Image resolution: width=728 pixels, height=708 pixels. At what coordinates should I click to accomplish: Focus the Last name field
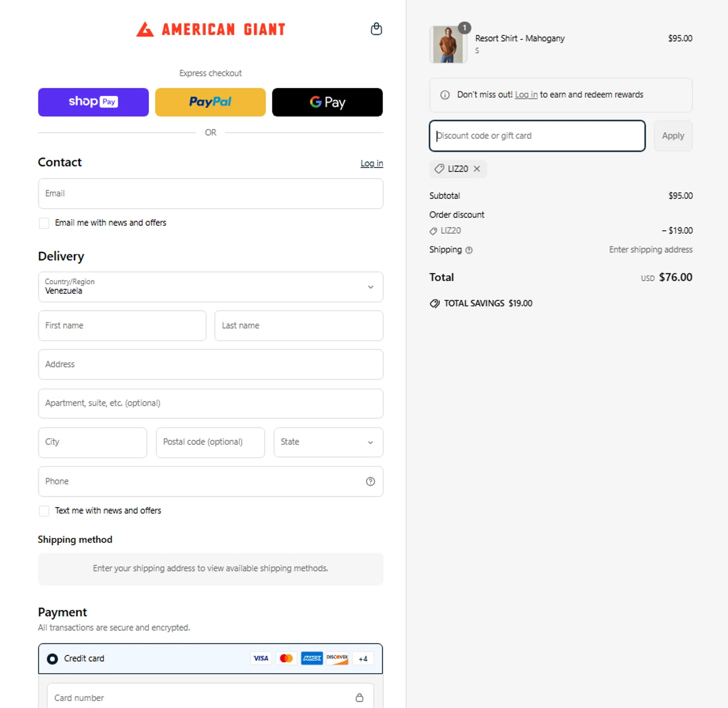[299, 326]
